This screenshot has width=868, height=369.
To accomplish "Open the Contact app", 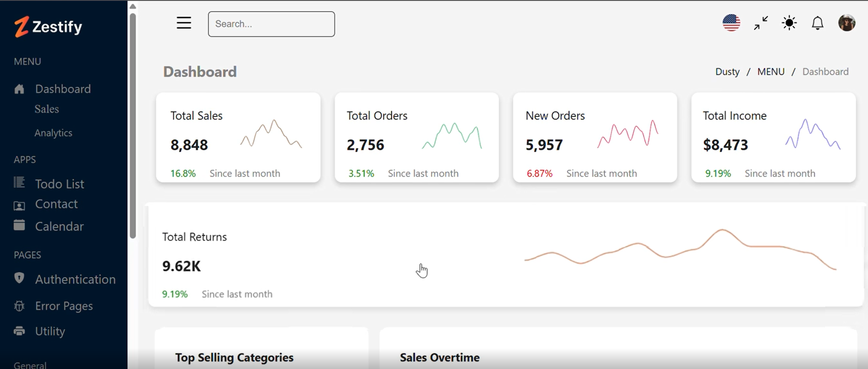I will pos(56,204).
